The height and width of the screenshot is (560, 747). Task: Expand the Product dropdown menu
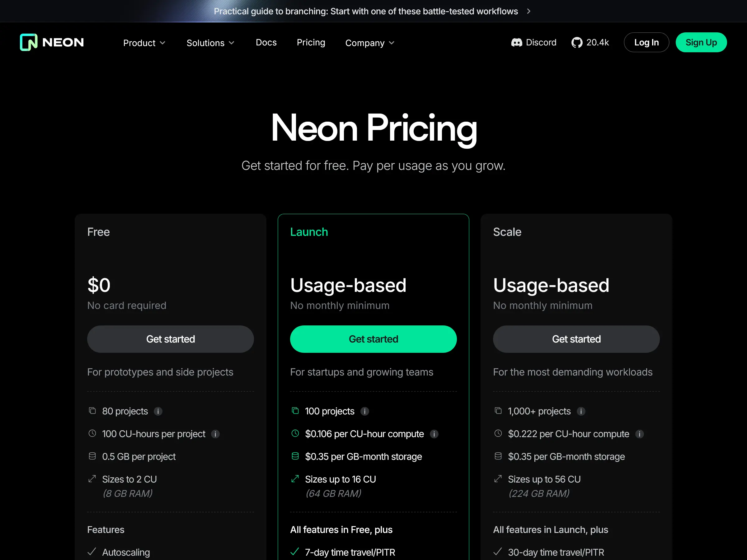[x=144, y=43]
